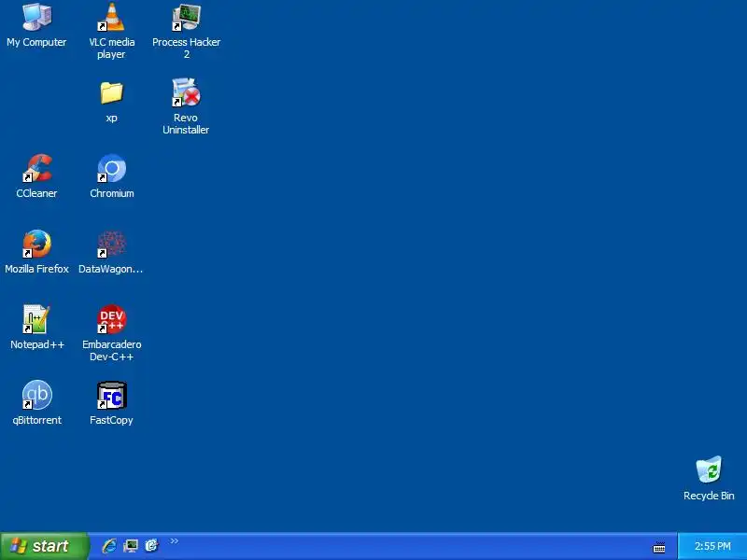Click the envelope icon in Quick Launch
Image resolution: width=747 pixels, height=560 pixels.
(151, 545)
